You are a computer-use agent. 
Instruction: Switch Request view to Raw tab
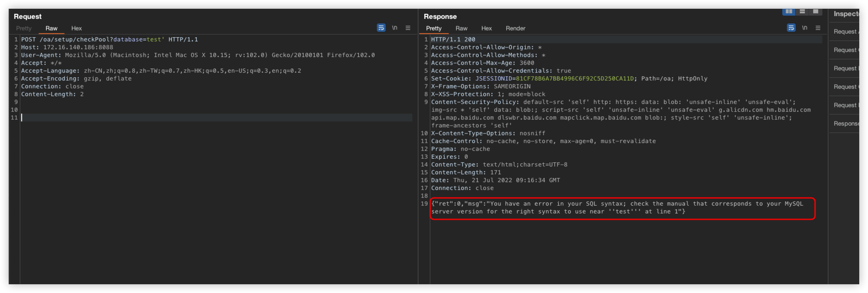pyautogui.click(x=52, y=29)
